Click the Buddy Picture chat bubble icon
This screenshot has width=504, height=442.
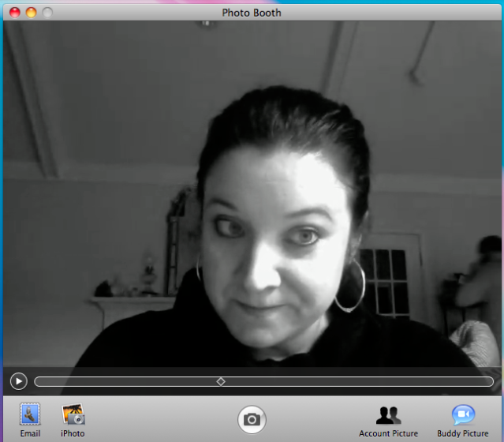462,414
